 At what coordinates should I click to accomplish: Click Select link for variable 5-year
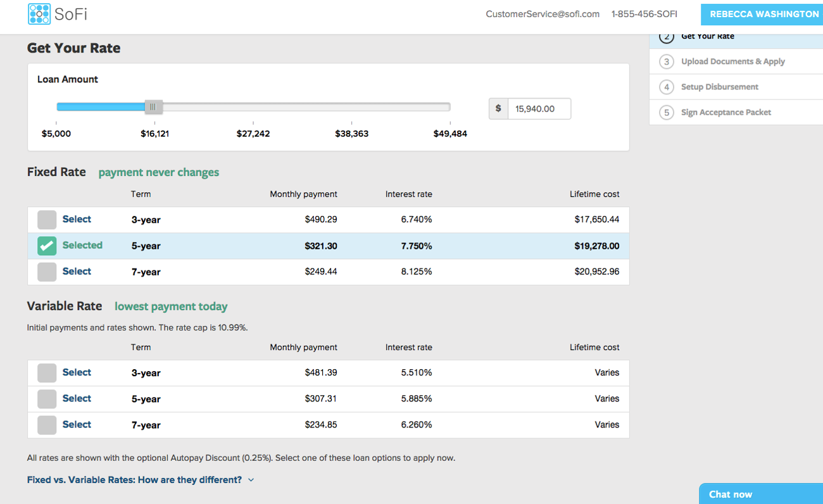tap(77, 398)
